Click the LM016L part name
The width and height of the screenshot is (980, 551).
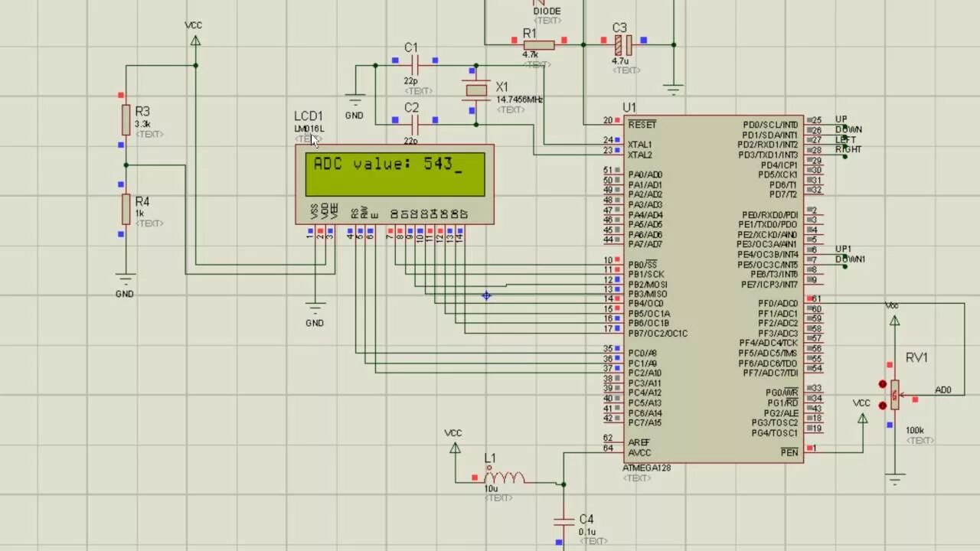[x=309, y=129]
